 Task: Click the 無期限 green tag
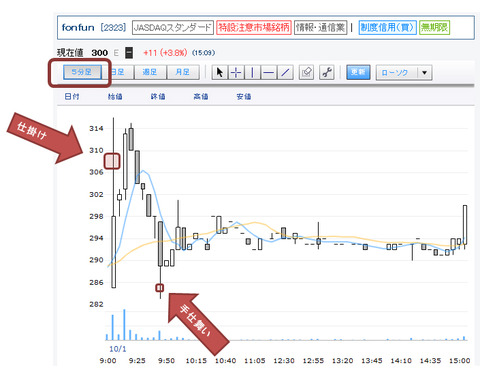[434, 27]
